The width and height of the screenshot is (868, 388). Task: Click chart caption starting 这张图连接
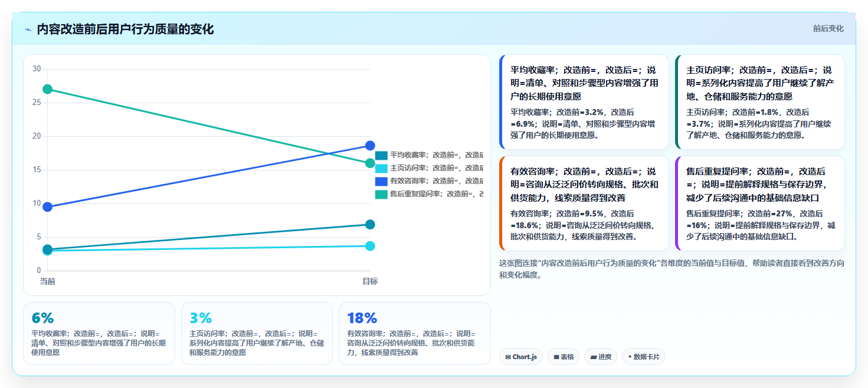coord(672,269)
